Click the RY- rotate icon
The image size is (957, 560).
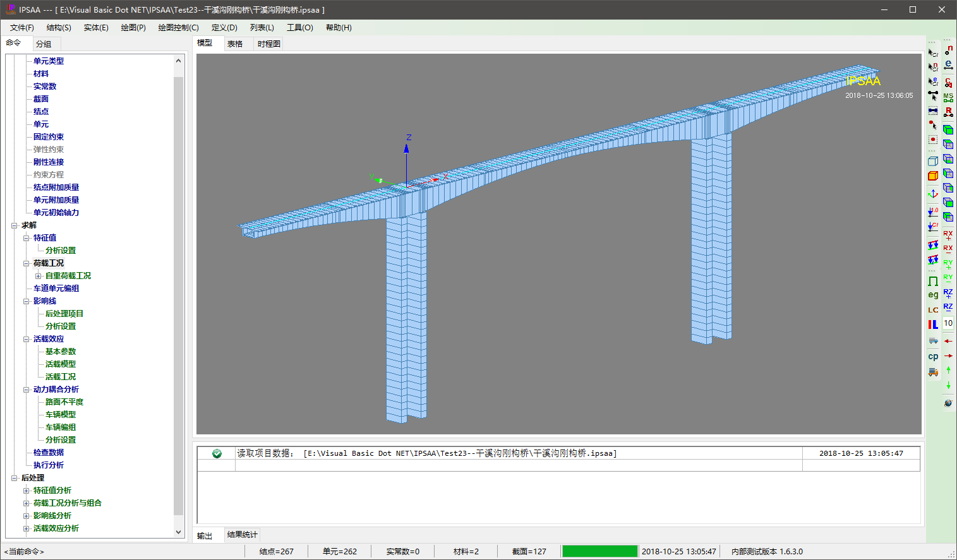(x=948, y=278)
